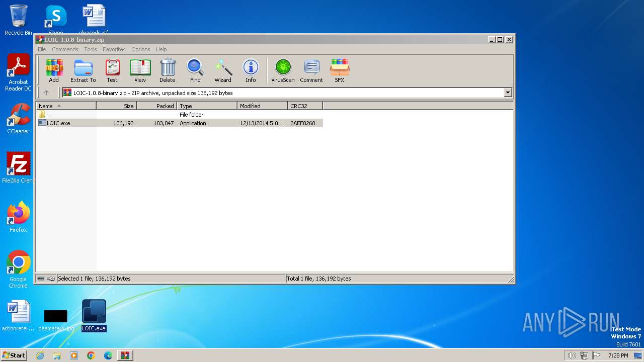The height and width of the screenshot is (362, 644).
Task: Open Internet Explorer from taskbar
Action: pos(40,355)
